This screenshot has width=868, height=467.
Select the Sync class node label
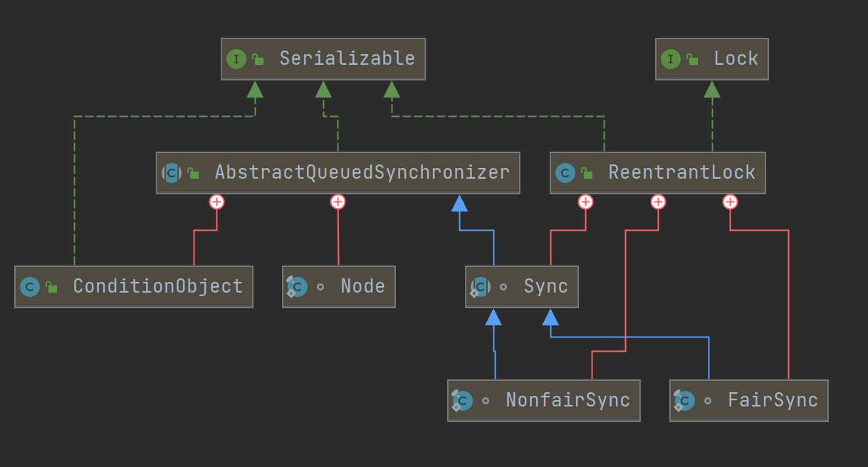[x=545, y=286]
